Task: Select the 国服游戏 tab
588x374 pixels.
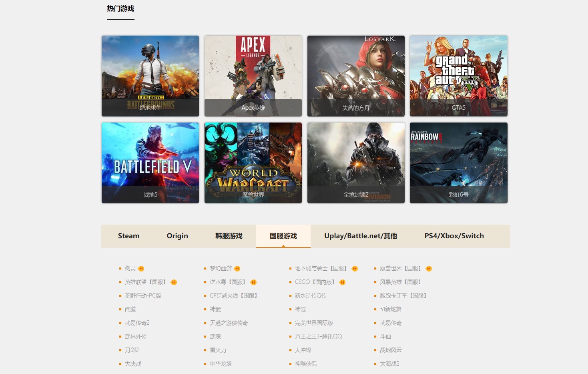Action: tap(283, 236)
